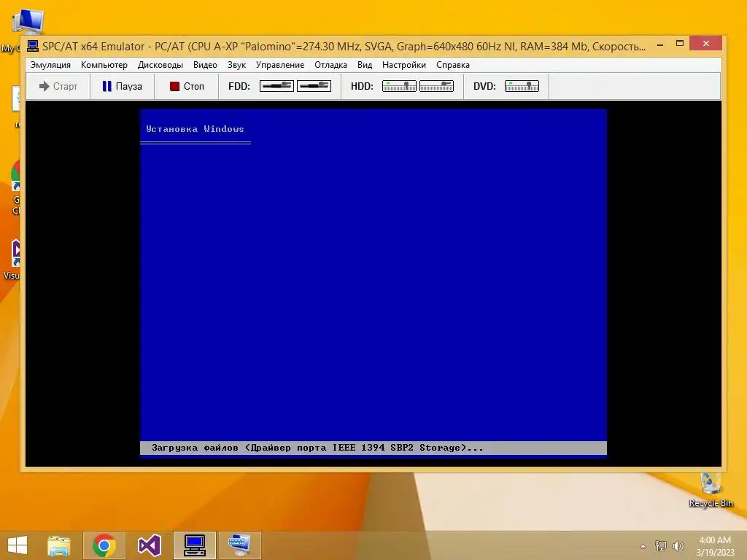Open the taskbar computer-with-keyboard app icon
Viewport: 747px width, 560px height.
click(239, 545)
